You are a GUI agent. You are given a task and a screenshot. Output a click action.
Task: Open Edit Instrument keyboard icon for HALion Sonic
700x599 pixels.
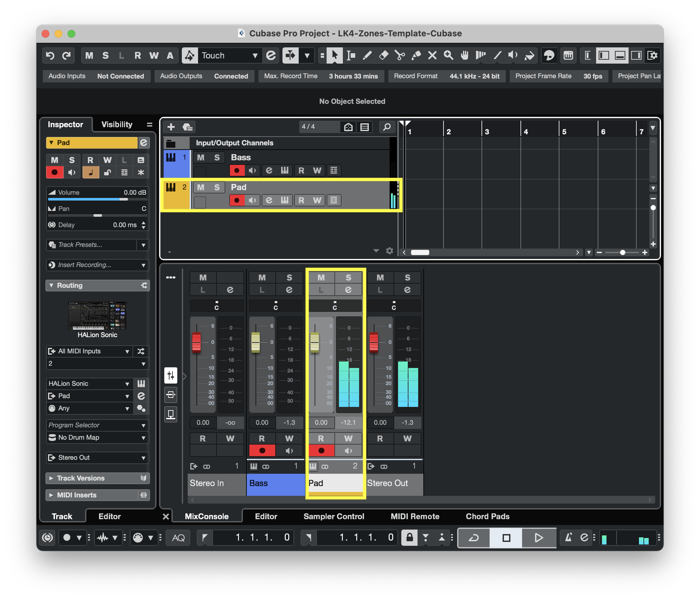141,384
